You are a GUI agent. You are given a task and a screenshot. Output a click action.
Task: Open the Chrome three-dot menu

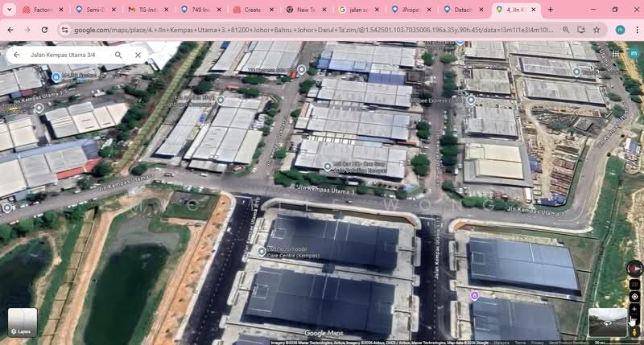634,30
